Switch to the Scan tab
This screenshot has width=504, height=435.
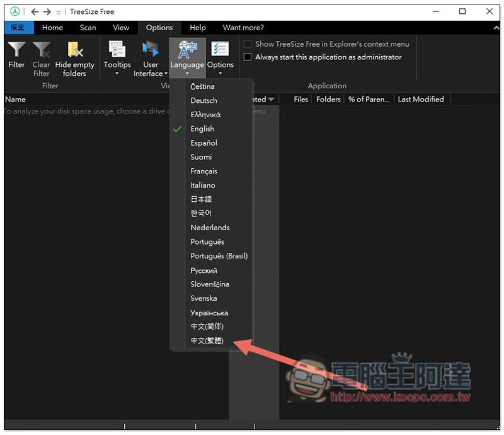(88, 28)
